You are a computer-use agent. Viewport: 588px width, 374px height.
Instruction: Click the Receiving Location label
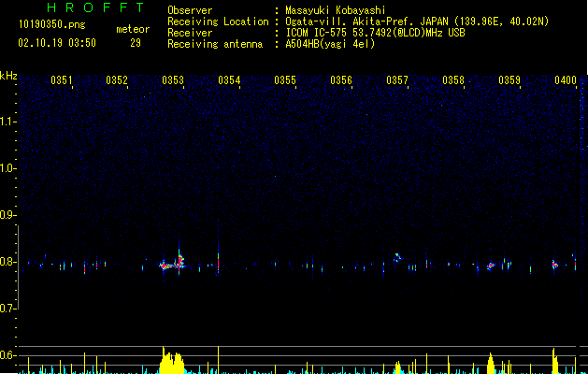click(218, 22)
